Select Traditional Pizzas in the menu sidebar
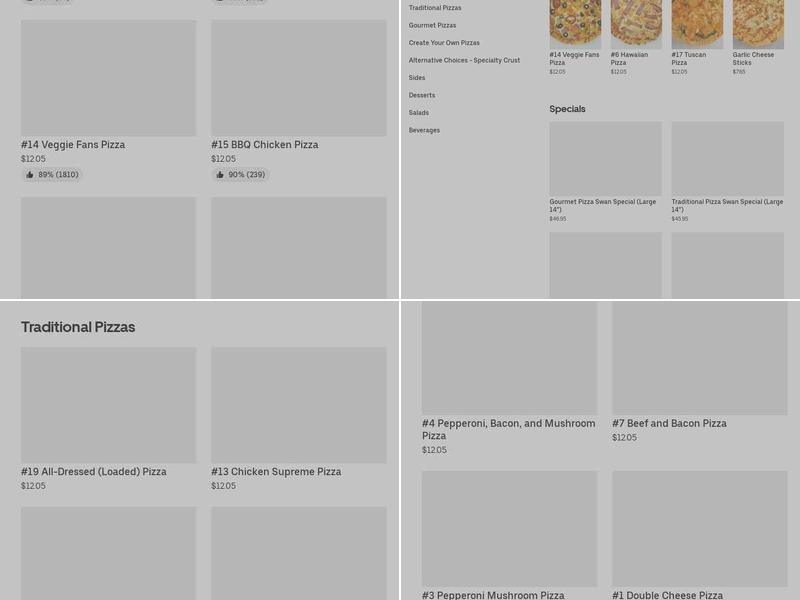Screen dimensions: 800x600 point(435,8)
